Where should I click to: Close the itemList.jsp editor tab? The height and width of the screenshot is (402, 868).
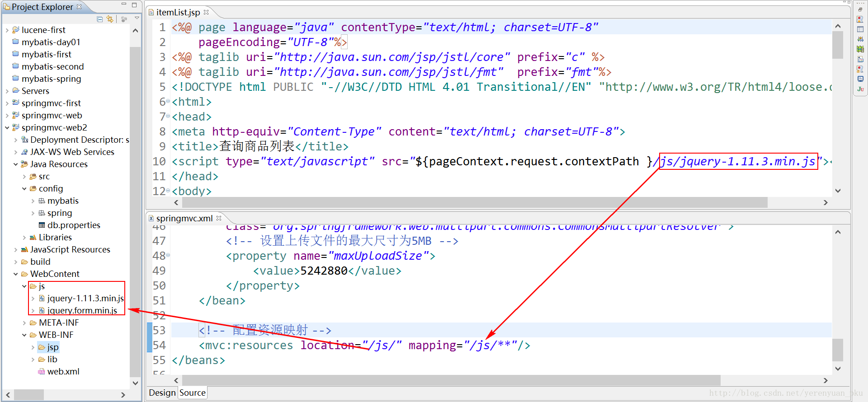click(206, 12)
